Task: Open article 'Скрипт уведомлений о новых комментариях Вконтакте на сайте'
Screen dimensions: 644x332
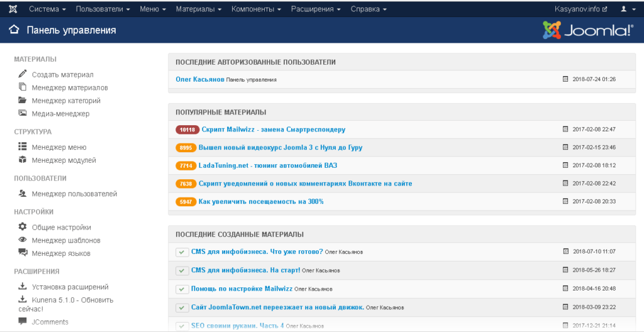Action: click(306, 184)
